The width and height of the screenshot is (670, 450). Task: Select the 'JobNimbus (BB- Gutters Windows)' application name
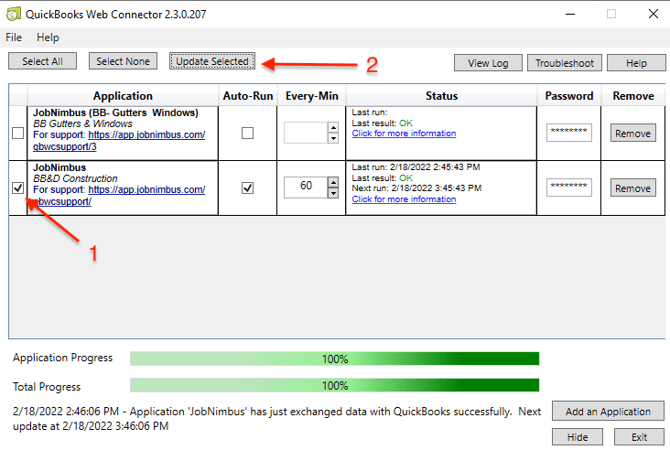point(116,113)
